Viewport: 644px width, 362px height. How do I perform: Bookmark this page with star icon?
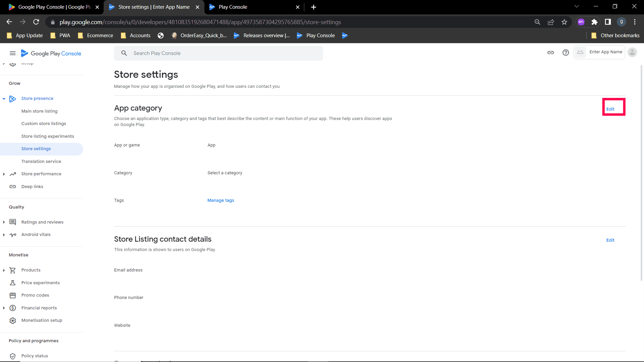564,22
